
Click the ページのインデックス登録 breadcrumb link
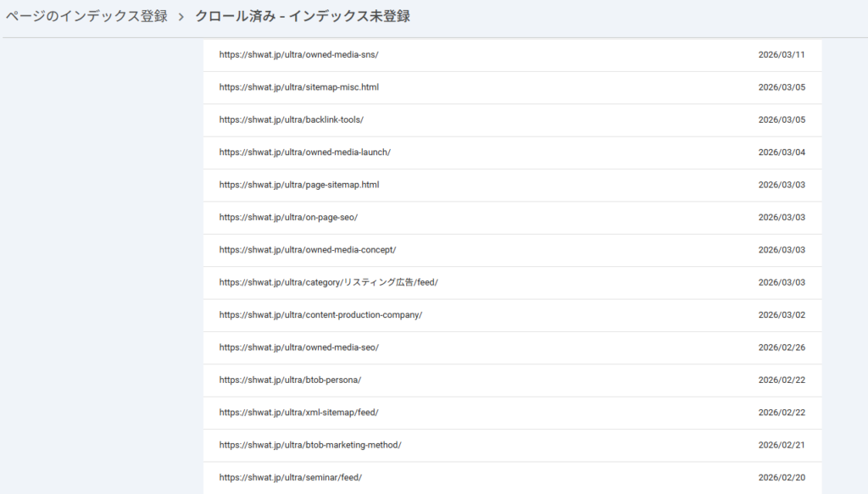[86, 16]
